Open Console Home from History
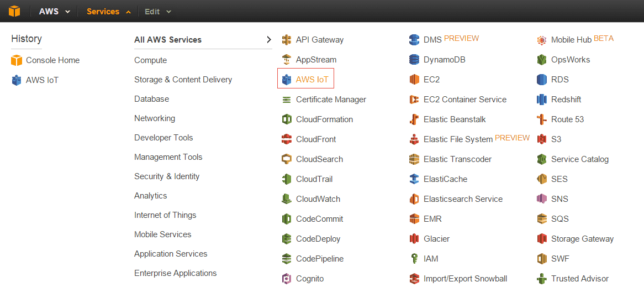The image size is (644, 287). click(52, 60)
